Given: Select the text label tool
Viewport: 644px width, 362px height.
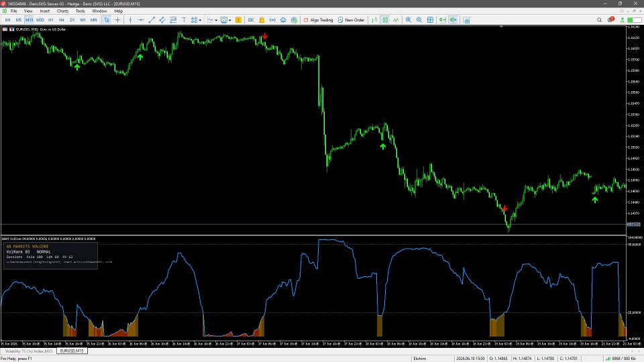Looking at the screenshot, I should [x=184, y=19].
